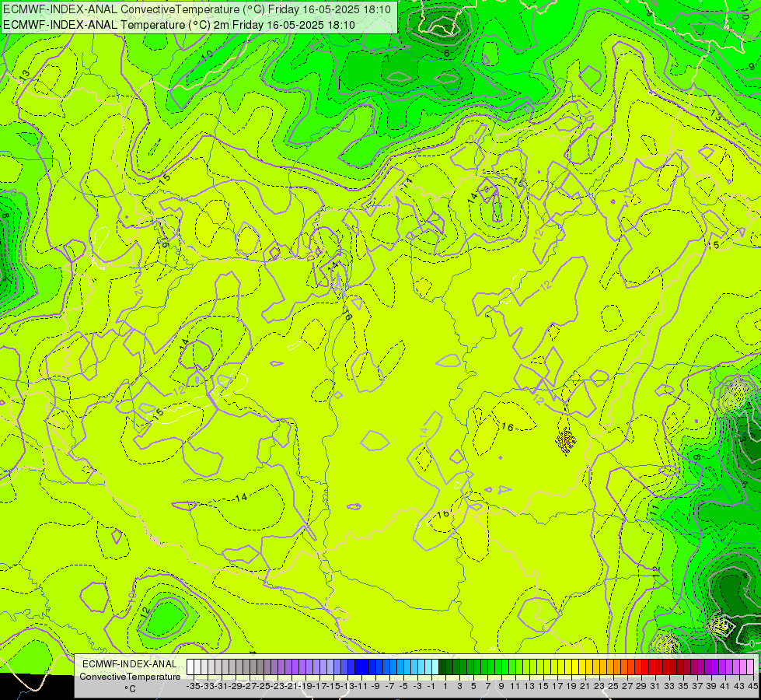
Task: Click the legend's 'ECMWF-INDEX-ANAL' label
Action: pos(130,664)
